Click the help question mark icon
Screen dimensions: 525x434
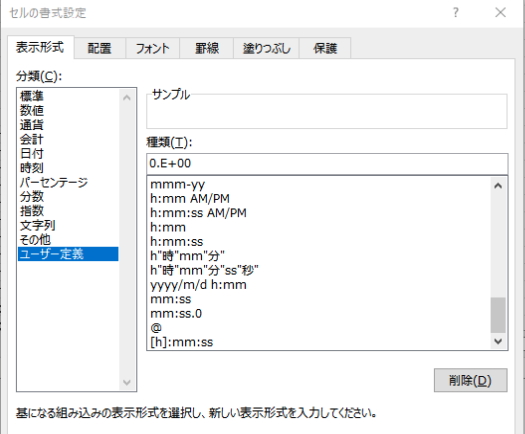pos(456,13)
